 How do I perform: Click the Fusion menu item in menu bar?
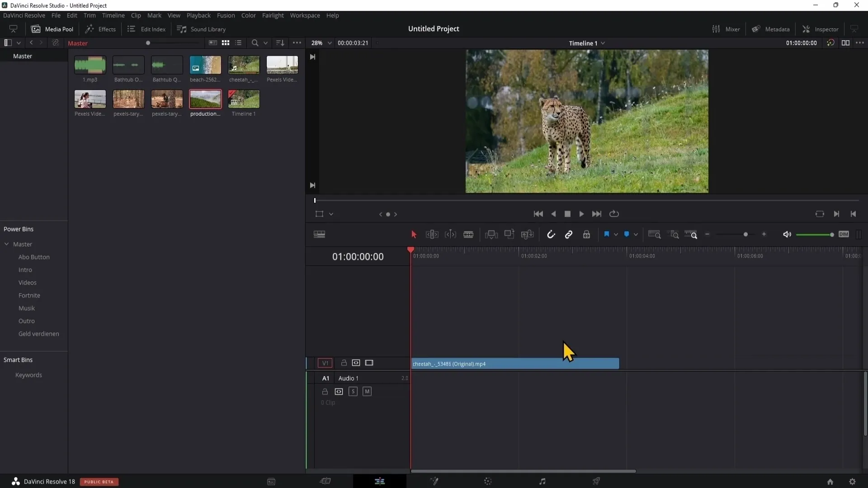point(226,15)
